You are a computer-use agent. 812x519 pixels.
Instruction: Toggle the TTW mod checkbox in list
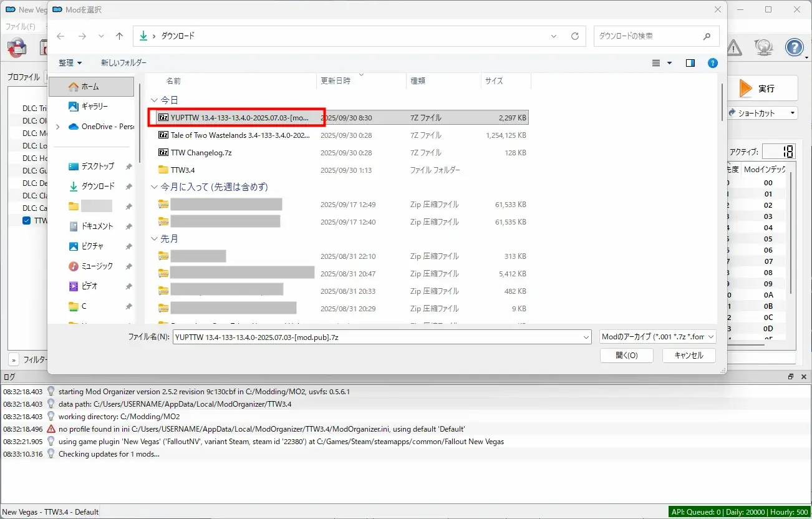[x=26, y=220]
